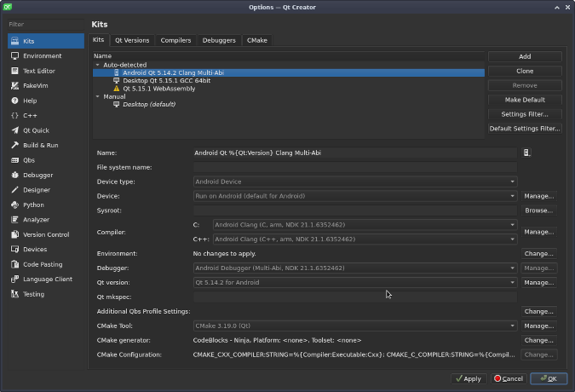Expand the Qt version combo box
The height and width of the screenshot is (392, 575).
coord(354,282)
